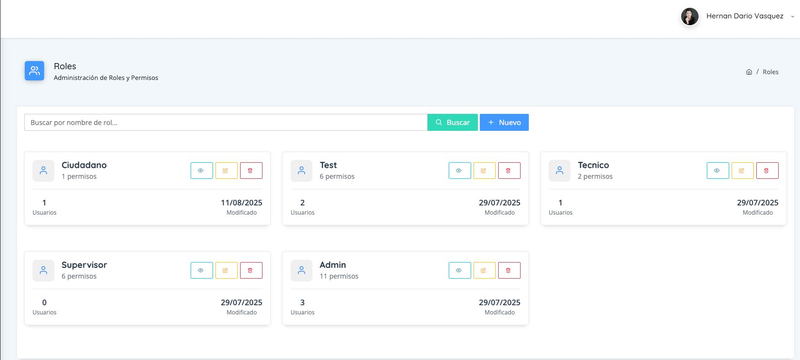Delete the Tecnico role
This screenshot has width=800, height=360.
point(767,171)
